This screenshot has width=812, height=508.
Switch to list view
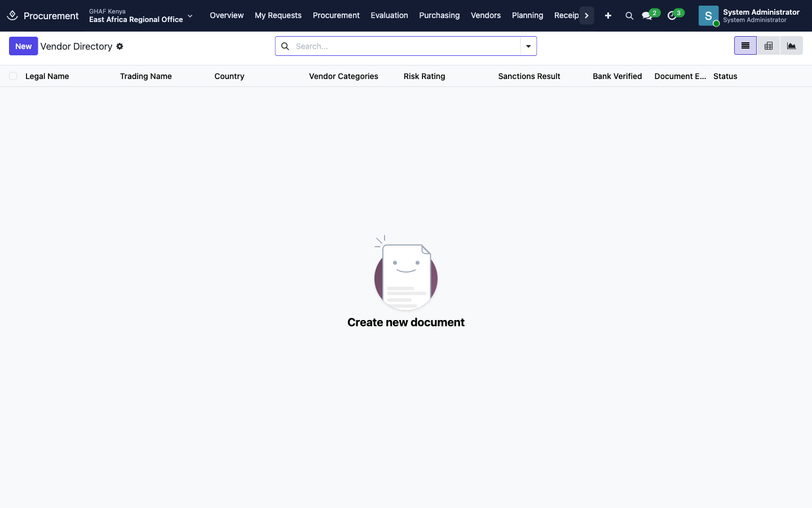[745, 46]
